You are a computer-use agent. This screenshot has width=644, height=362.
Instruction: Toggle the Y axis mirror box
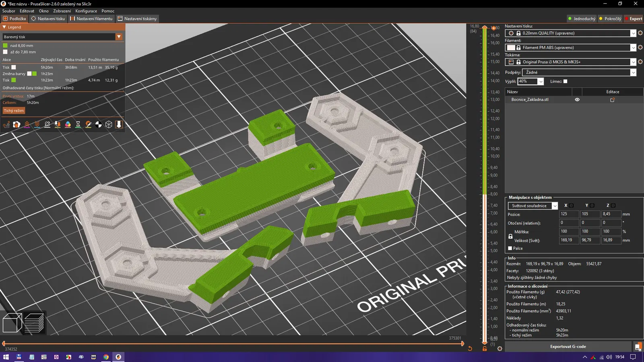click(592, 205)
